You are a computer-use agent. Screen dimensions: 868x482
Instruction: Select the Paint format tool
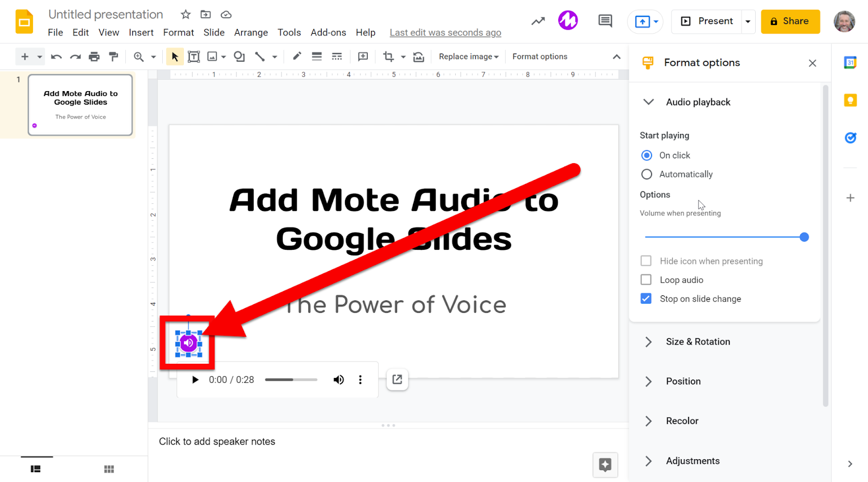click(x=113, y=56)
